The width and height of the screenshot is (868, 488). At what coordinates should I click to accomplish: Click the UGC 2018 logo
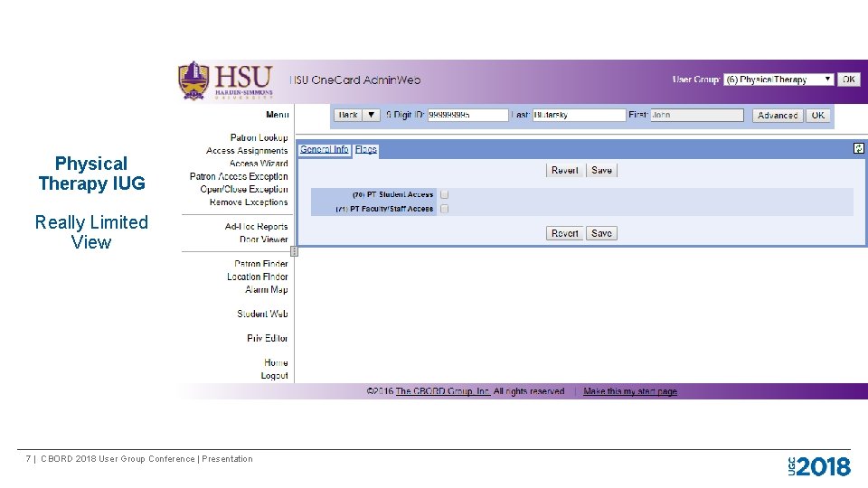point(819,466)
